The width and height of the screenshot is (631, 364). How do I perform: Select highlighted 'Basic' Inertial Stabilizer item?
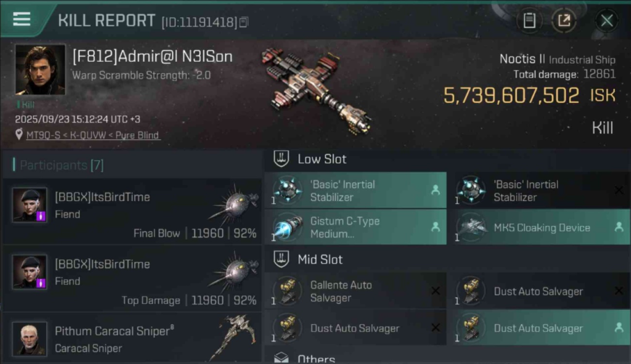pyautogui.click(x=355, y=190)
